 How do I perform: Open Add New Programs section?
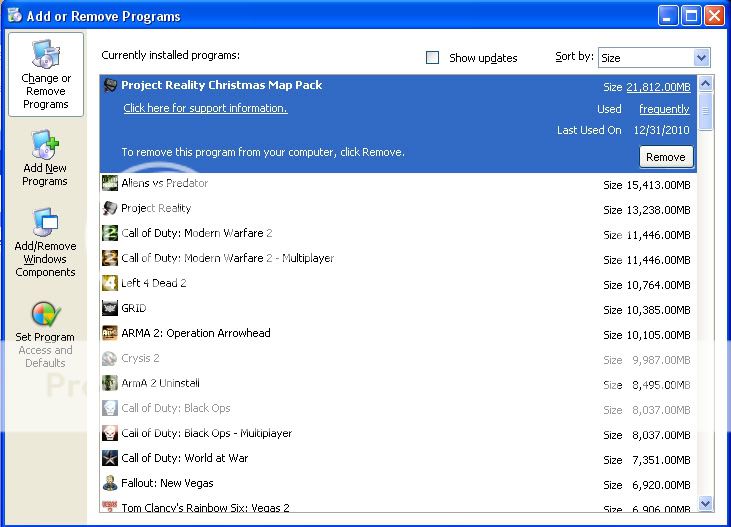[45, 158]
